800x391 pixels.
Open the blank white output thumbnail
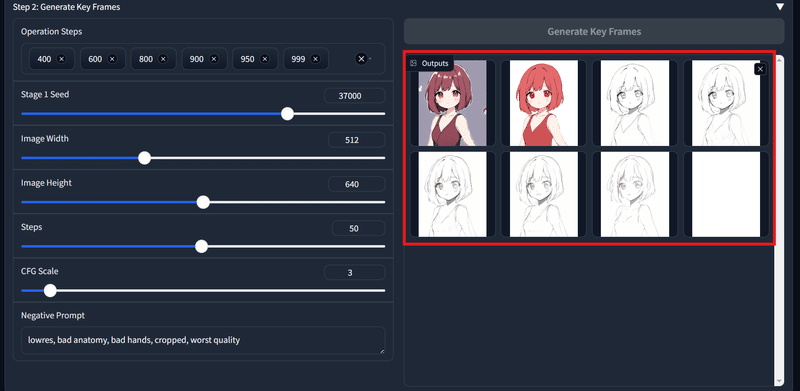(726, 194)
